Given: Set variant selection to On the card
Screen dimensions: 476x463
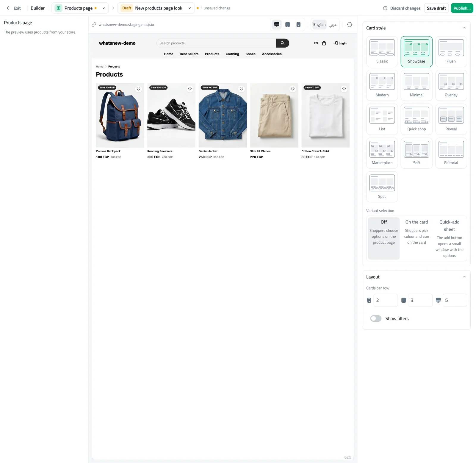Looking at the screenshot, I should [416, 238].
